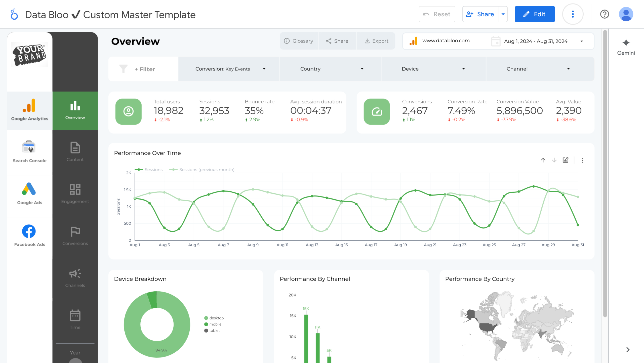Go to the Conversions page

tap(75, 236)
